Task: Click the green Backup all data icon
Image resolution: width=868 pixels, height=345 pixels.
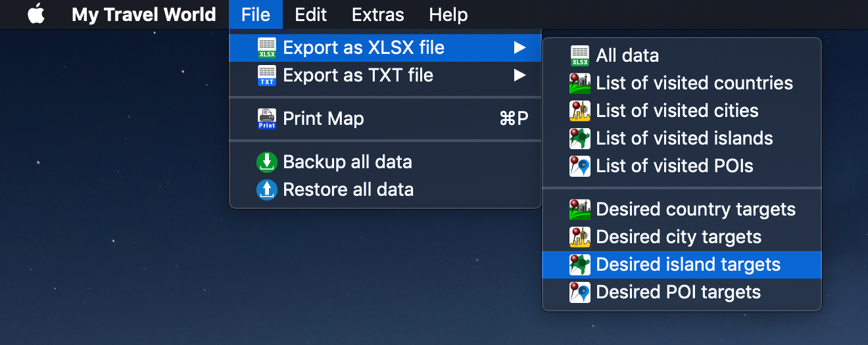Action: 267,162
